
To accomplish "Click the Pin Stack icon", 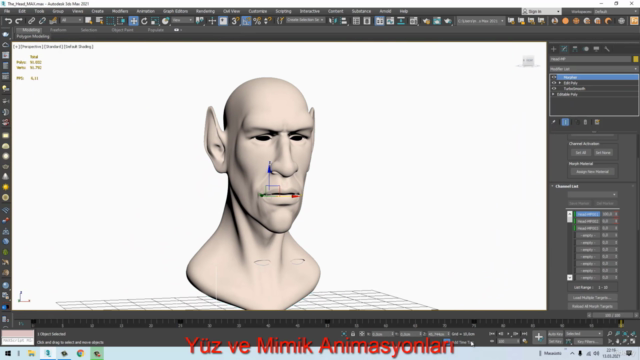I will (x=554, y=122).
